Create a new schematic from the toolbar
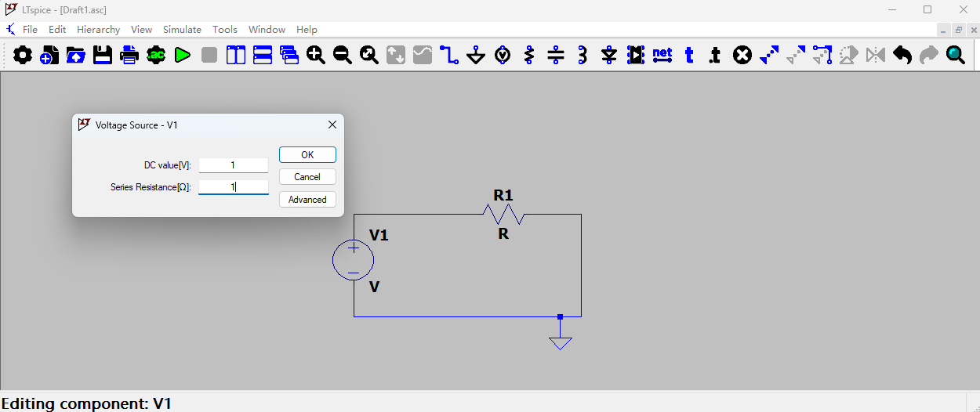The image size is (980, 412). coord(49,55)
